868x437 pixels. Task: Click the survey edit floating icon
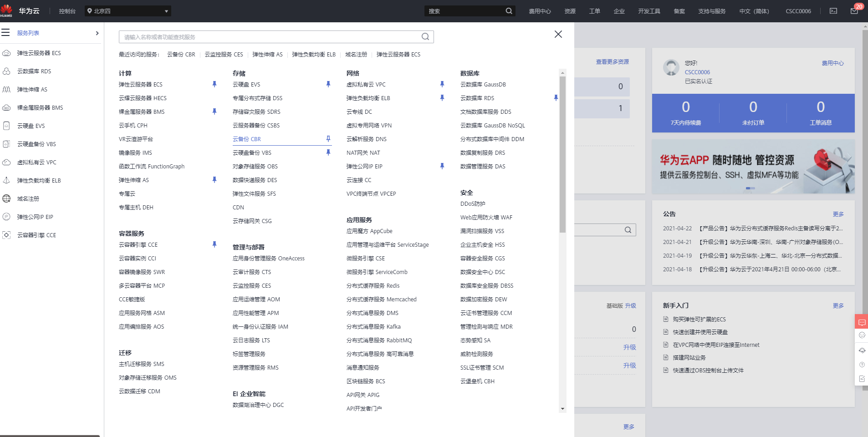862,379
